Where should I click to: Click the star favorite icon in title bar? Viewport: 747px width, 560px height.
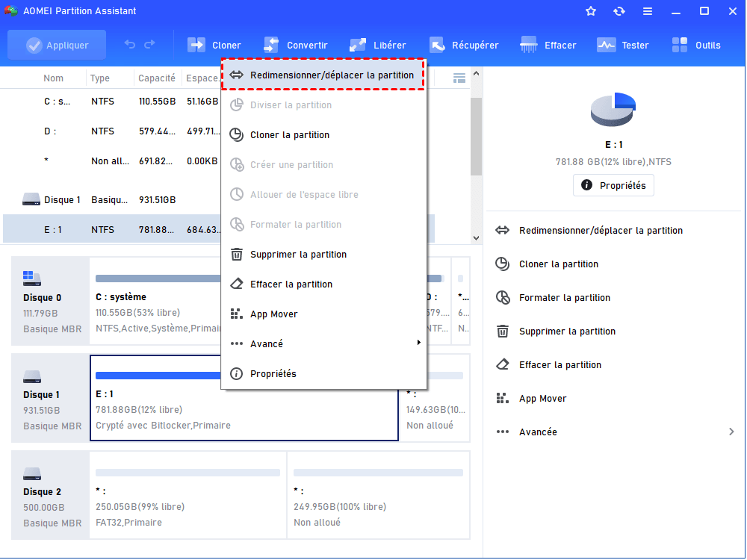click(591, 11)
